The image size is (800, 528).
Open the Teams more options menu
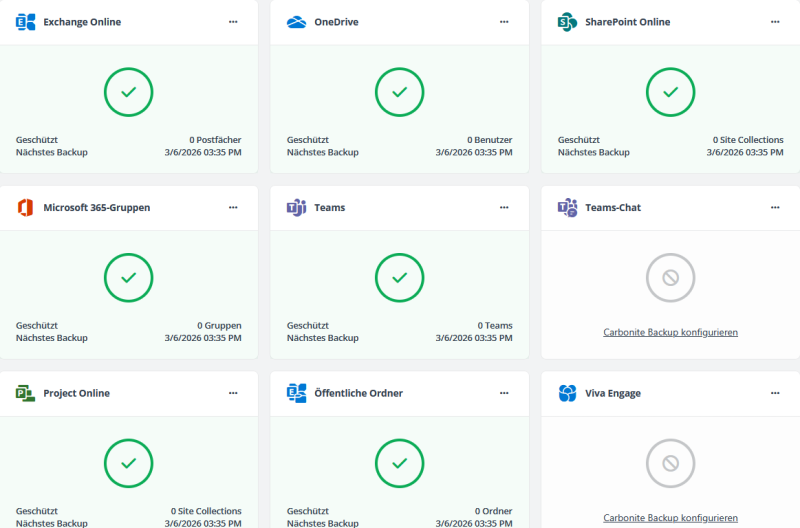[504, 208]
